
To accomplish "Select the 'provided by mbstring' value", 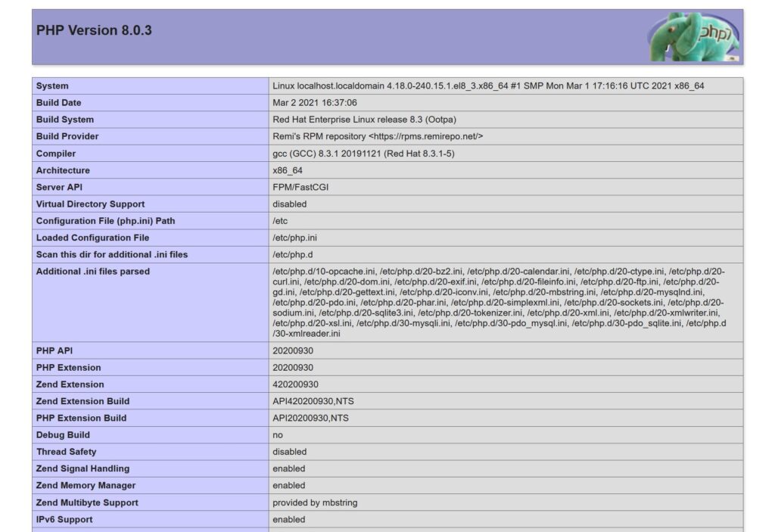I will [315, 502].
